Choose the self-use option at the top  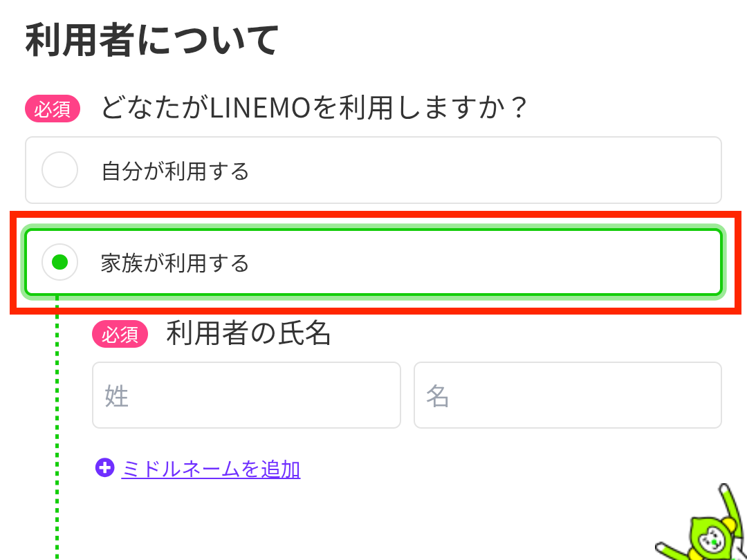click(373, 170)
